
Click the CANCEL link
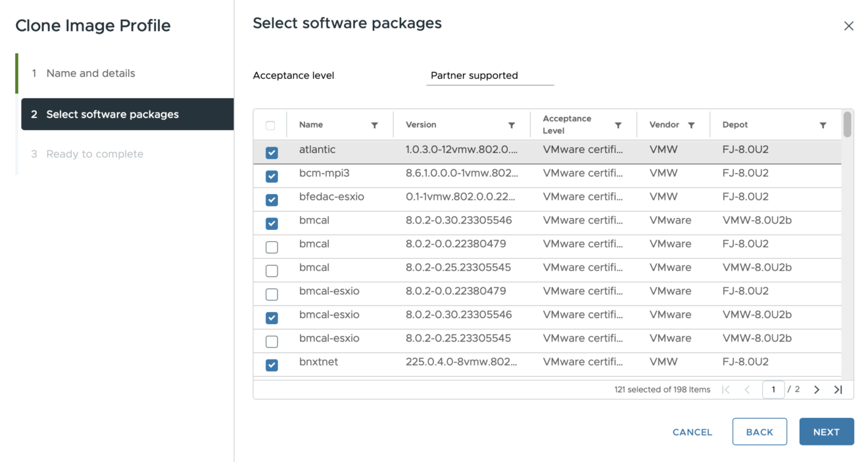click(692, 432)
